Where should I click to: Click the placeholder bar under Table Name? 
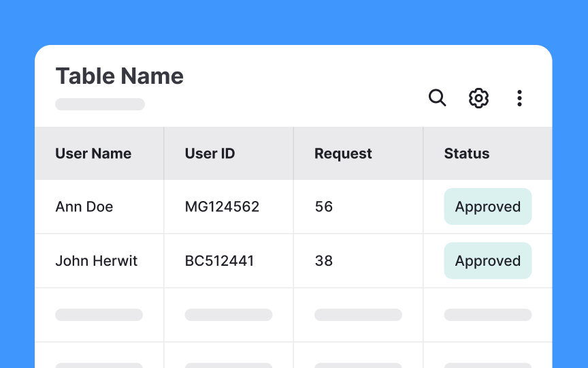[x=100, y=104]
